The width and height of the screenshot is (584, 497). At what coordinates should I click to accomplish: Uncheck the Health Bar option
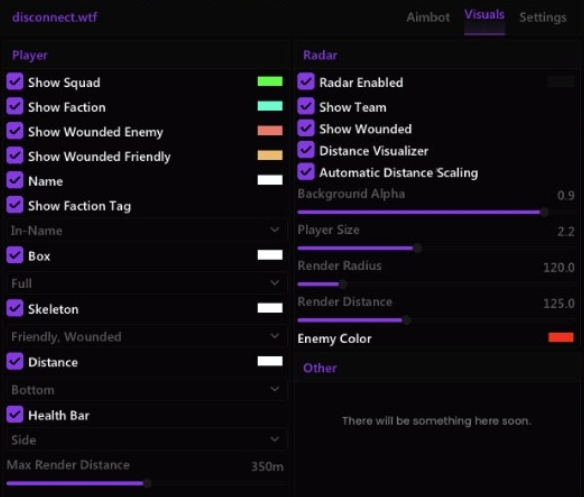coord(15,414)
